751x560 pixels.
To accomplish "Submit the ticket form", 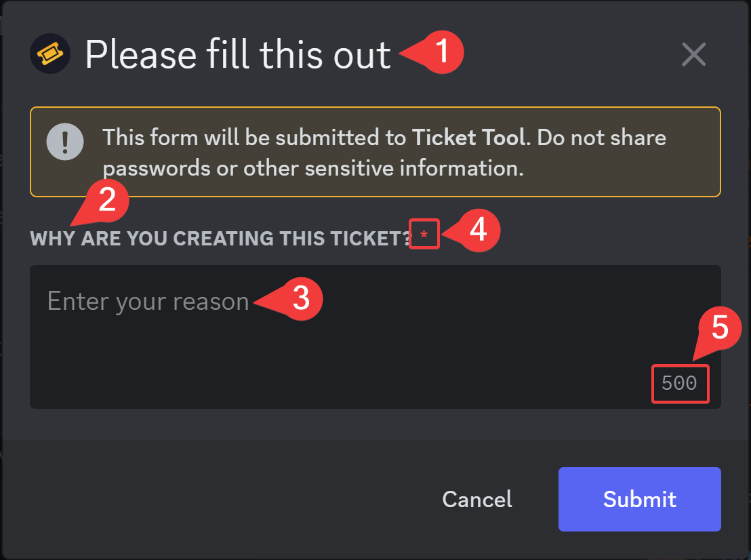I will [639, 499].
